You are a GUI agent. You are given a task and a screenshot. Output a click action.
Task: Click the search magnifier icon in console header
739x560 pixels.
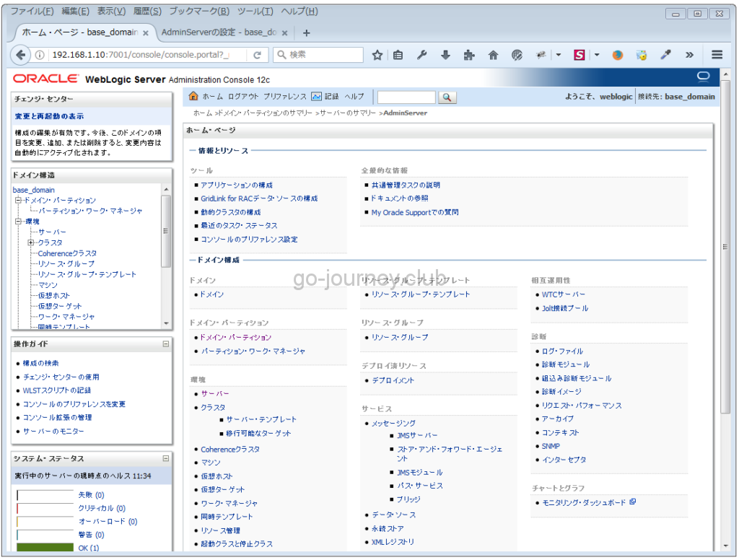(x=446, y=96)
